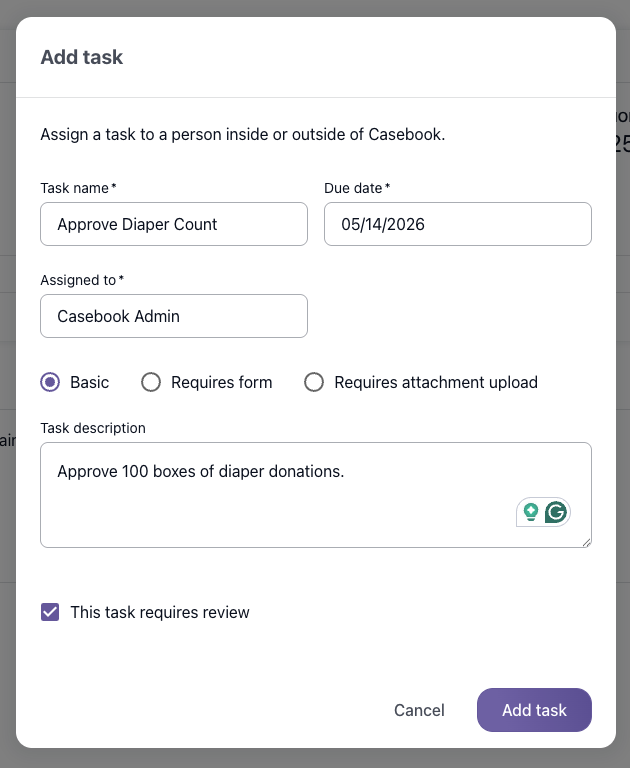Open the Due date 05/14/2026 picker field

[x=458, y=224]
